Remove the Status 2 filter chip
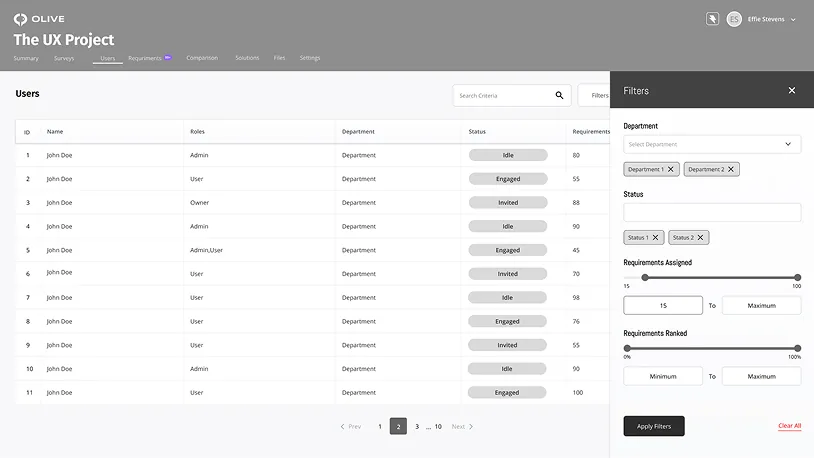Screen dimensions: 814x458 coord(700,237)
